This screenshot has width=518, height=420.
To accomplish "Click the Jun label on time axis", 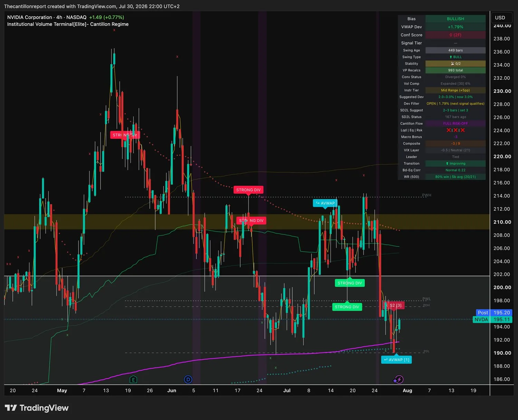I will [172, 391].
